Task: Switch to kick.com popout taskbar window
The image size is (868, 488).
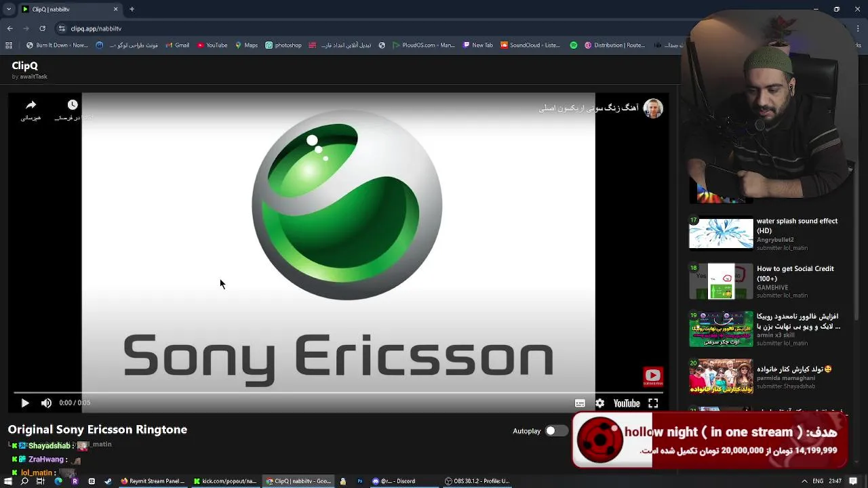Action: pyautogui.click(x=225, y=481)
